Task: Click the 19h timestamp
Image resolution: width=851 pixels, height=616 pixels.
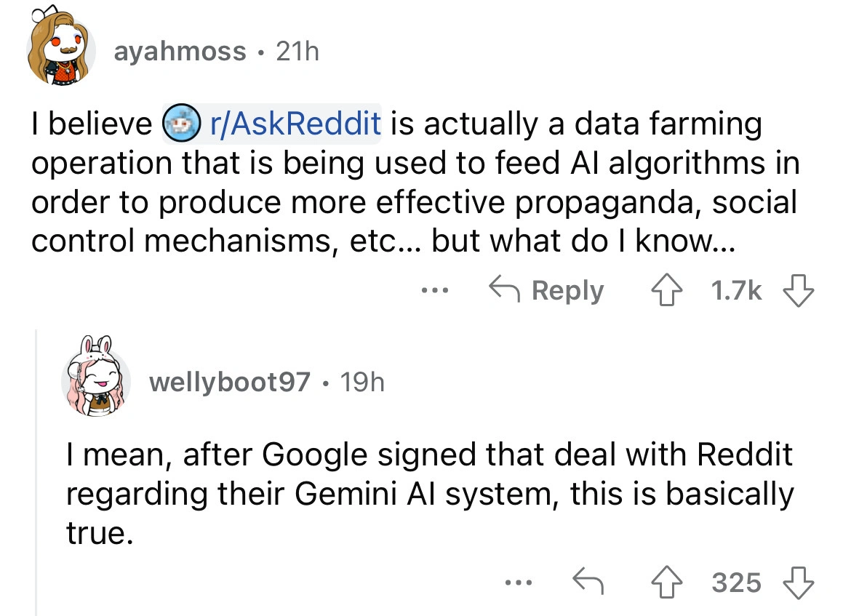Action: pos(361,381)
